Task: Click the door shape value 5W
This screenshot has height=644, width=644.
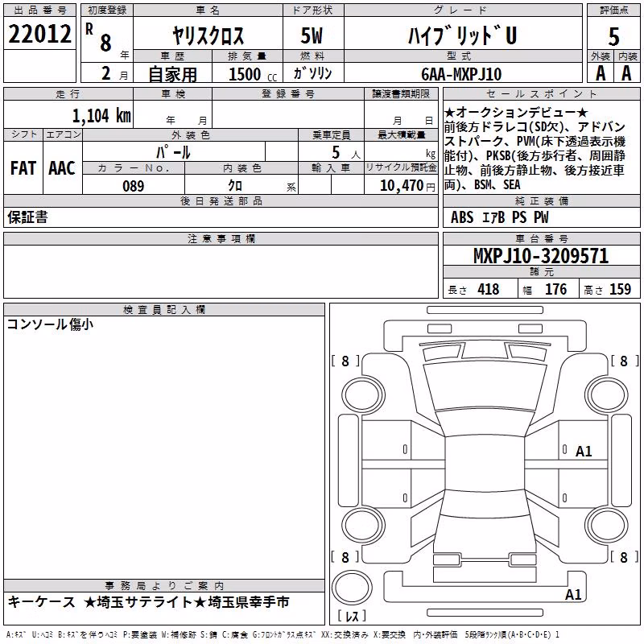Action: pyautogui.click(x=312, y=35)
